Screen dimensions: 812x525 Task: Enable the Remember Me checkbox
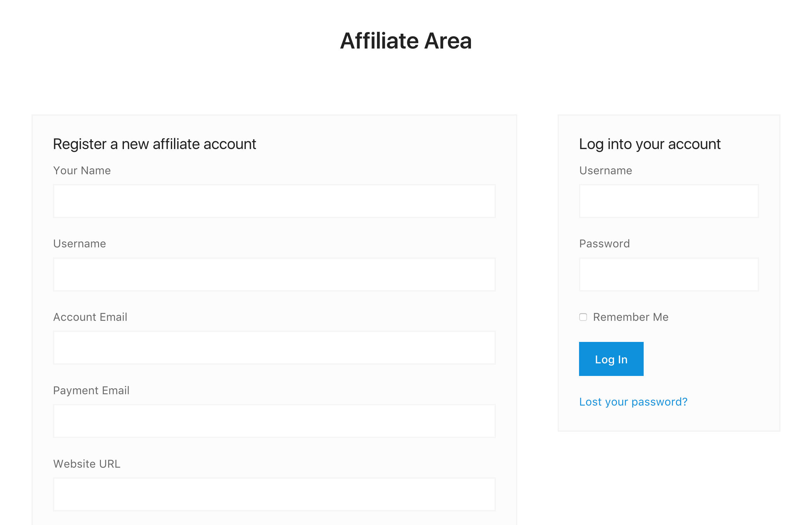tap(583, 317)
